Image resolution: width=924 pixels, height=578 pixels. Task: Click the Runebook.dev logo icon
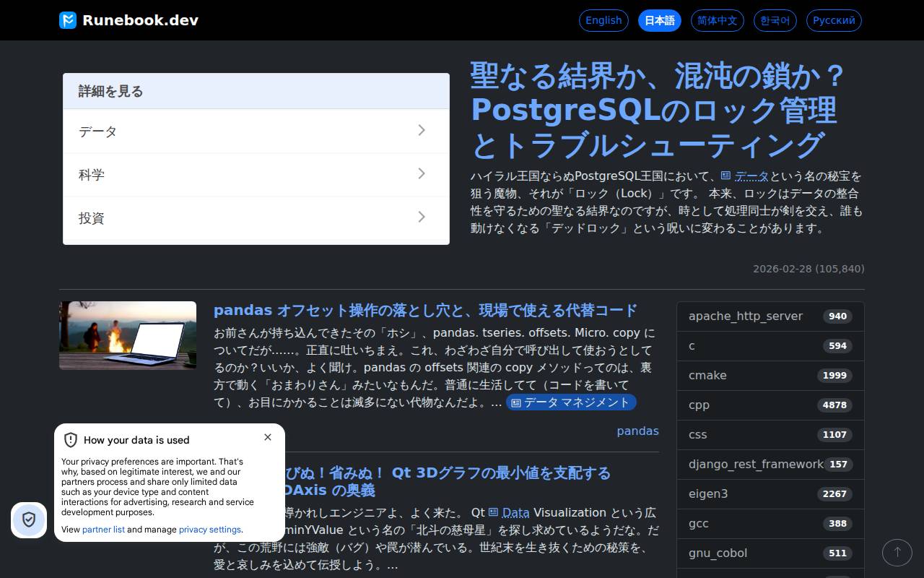click(68, 20)
